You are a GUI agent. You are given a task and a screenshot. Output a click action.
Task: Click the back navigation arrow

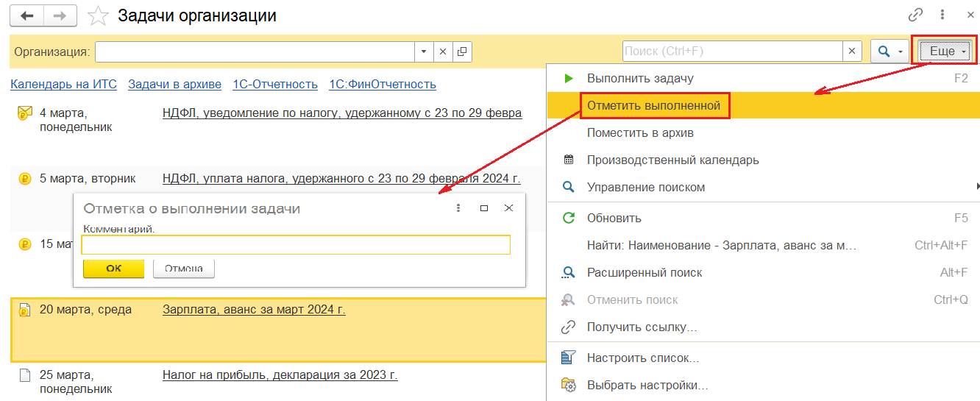pos(27,15)
